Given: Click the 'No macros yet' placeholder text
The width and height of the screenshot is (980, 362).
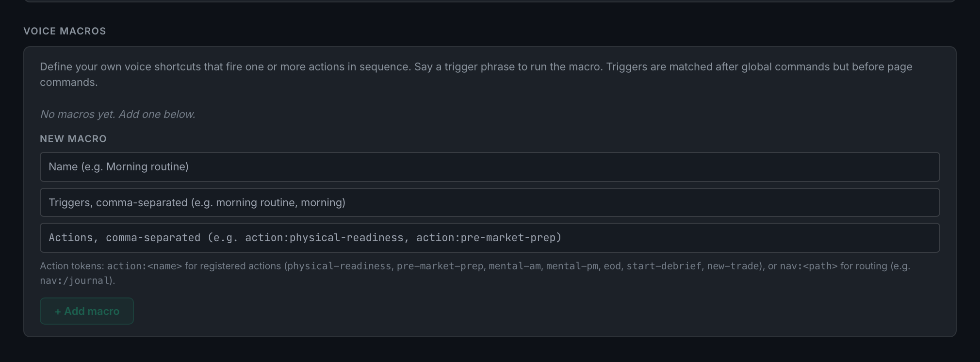Looking at the screenshot, I should pos(117,114).
